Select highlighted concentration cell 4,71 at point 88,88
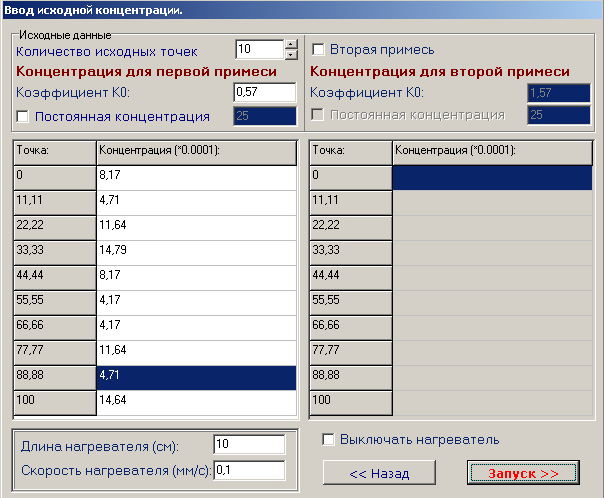The height and width of the screenshot is (498, 604). tap(196, 378)
